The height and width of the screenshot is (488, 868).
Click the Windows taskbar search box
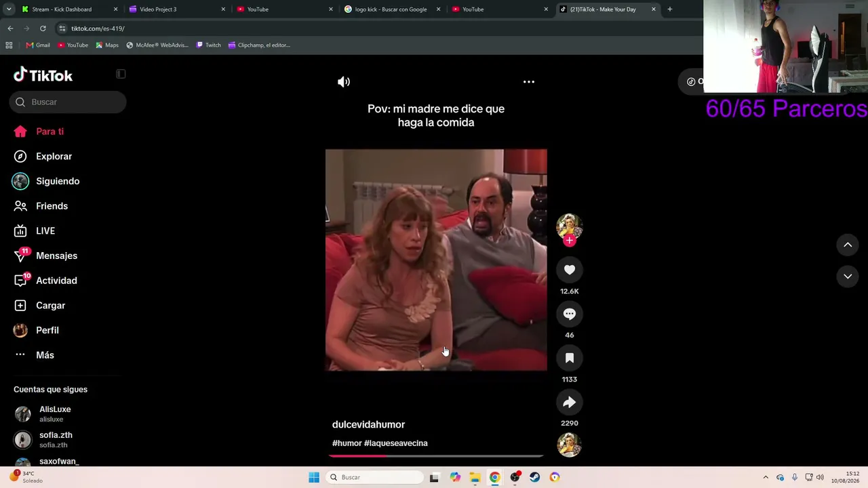(x=374, y=477)
